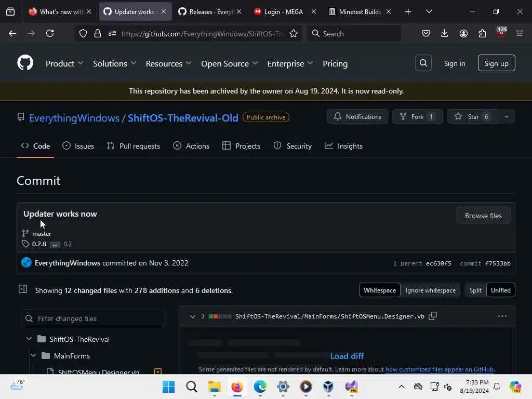Open the Firefox downloads panel

pyautogui.click(x=445, y=33)
